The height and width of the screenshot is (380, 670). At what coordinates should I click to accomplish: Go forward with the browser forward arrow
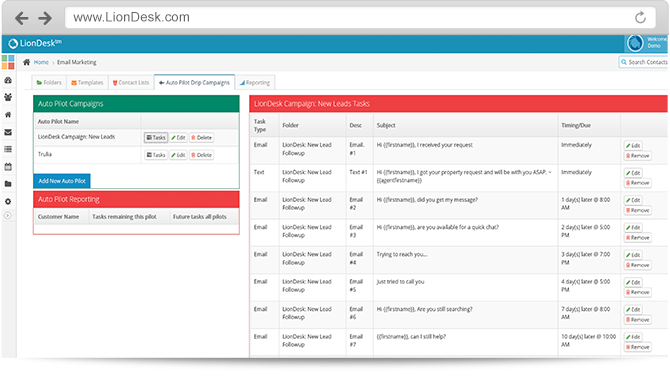pos(45,18)
